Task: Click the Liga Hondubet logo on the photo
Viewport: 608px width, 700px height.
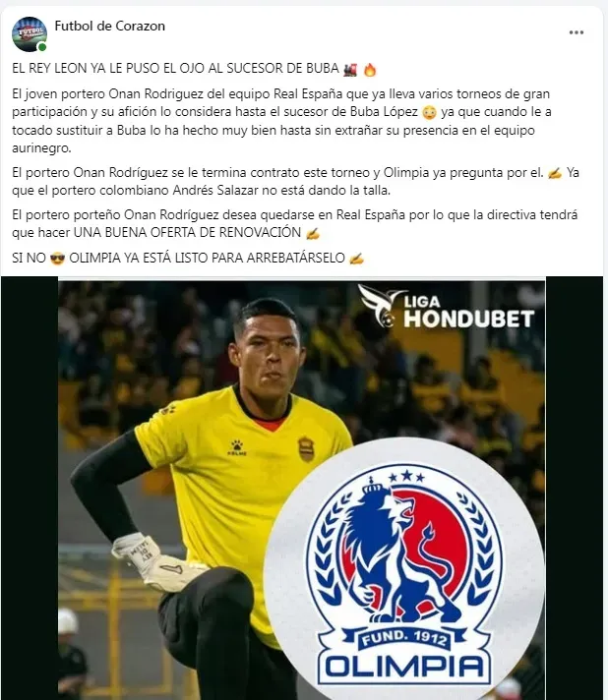Action: (x=447, y=307)
